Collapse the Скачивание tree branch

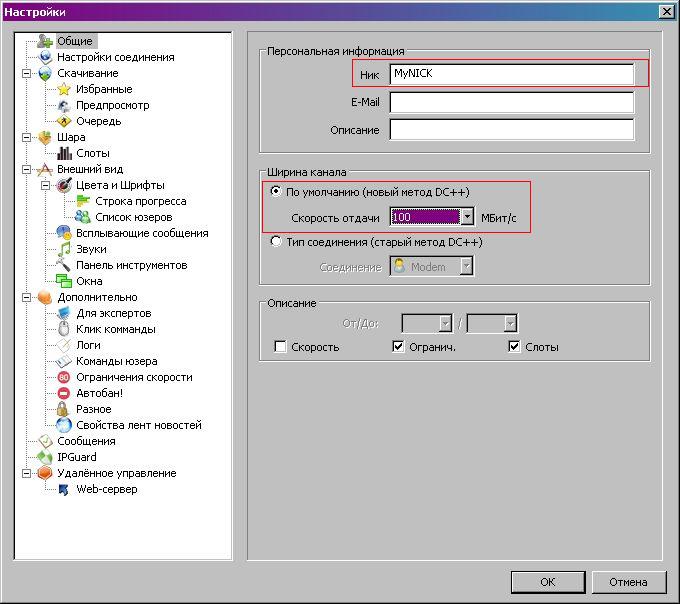[x=26, y=73]
